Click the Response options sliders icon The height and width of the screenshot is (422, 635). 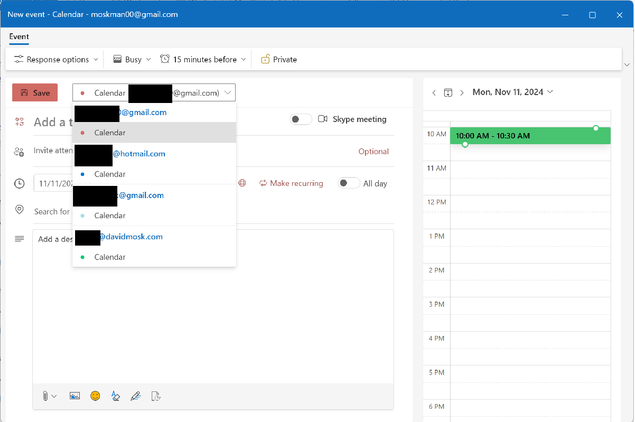click(19, 59)
